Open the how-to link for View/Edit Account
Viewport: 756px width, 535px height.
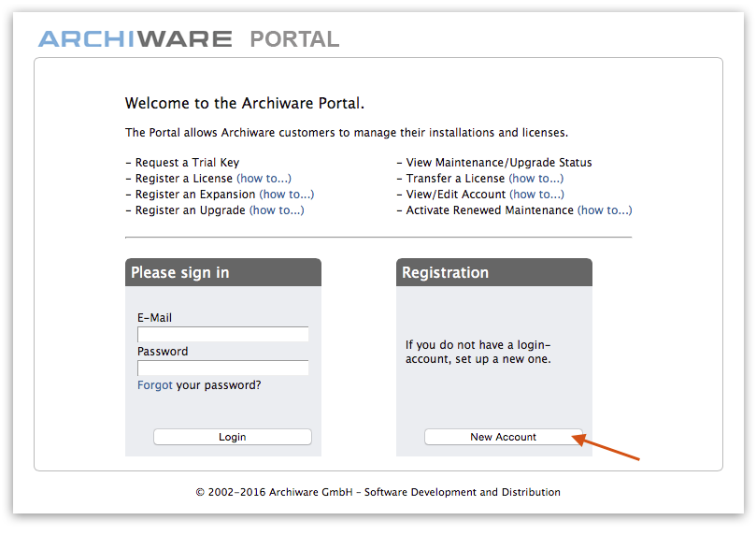[536, 195]
